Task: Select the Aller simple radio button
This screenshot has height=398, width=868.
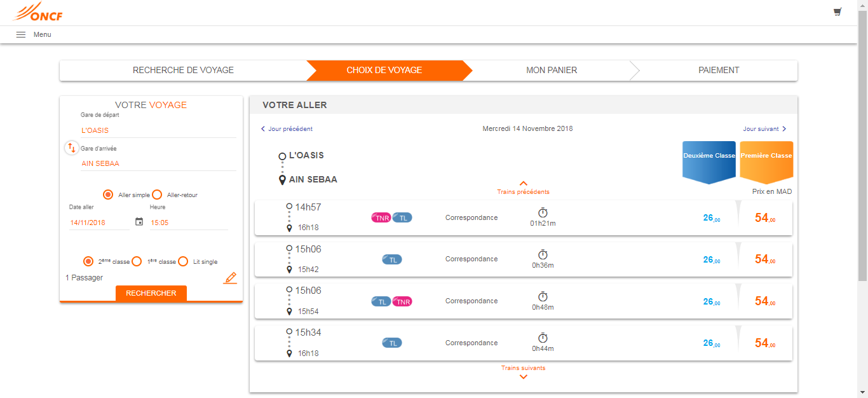Action: 108,195
